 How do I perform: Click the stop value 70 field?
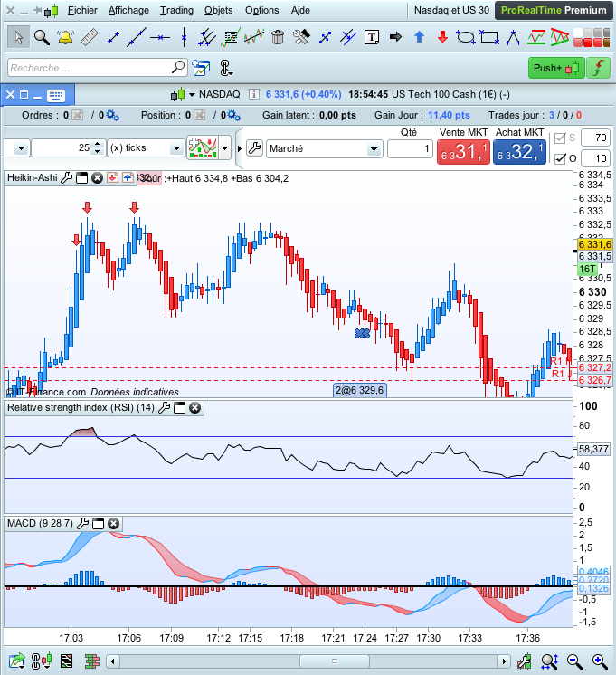pos(595,138)
